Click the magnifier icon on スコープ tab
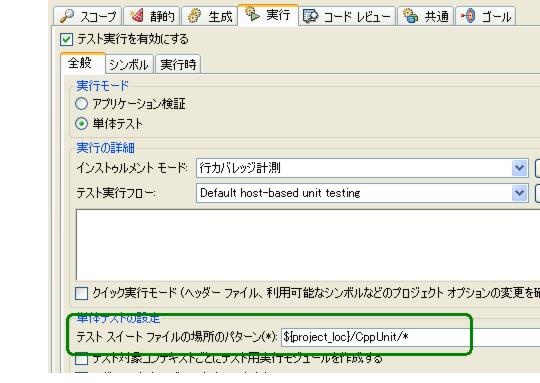The height and width of the screenshot is (383, 540). click(x=67, y=16)
